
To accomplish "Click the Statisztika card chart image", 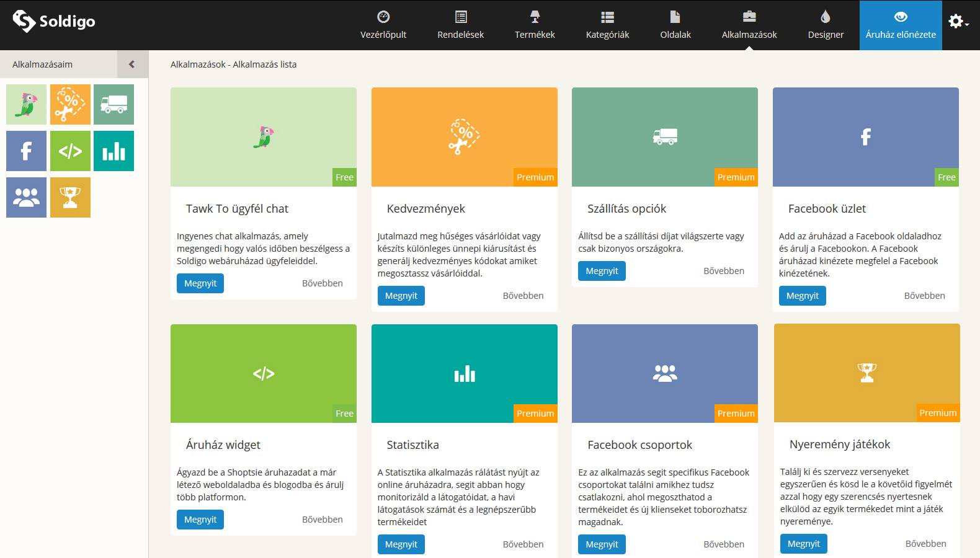I will (465, 373).
